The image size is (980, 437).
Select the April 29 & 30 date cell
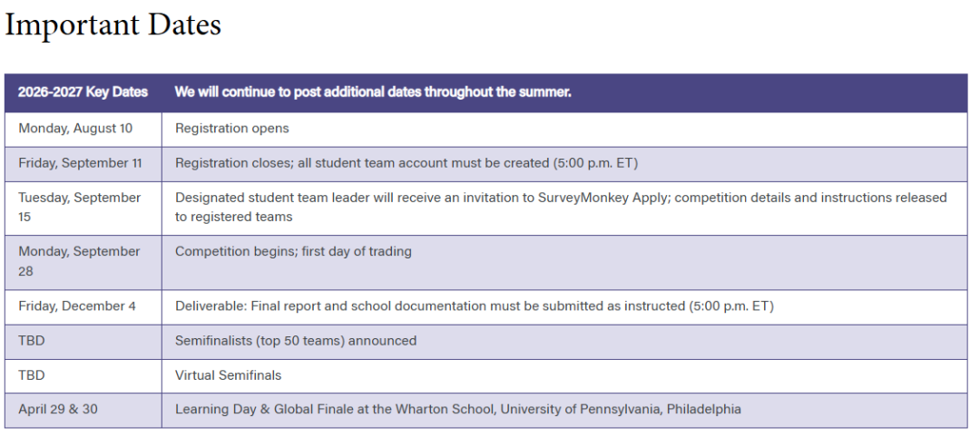point(83,410)
